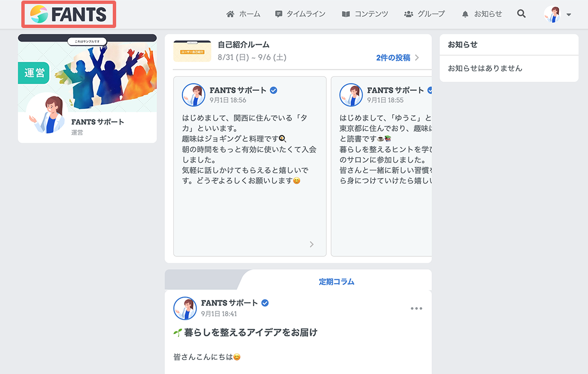The height and width of the screenshot is (374, 588).
Task: Open the second introduction post by ゆうこ
Action: click(382, 167)
